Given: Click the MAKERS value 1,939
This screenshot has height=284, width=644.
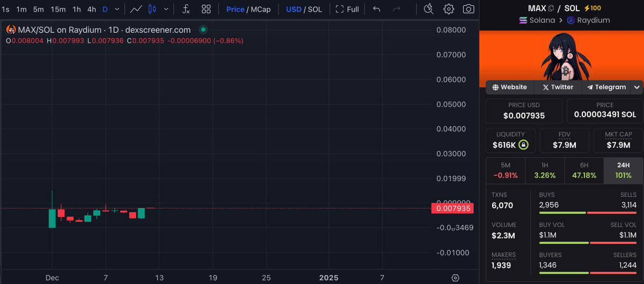Looking at the screenshot, I should pyautogui.click(x=501, y=265).
